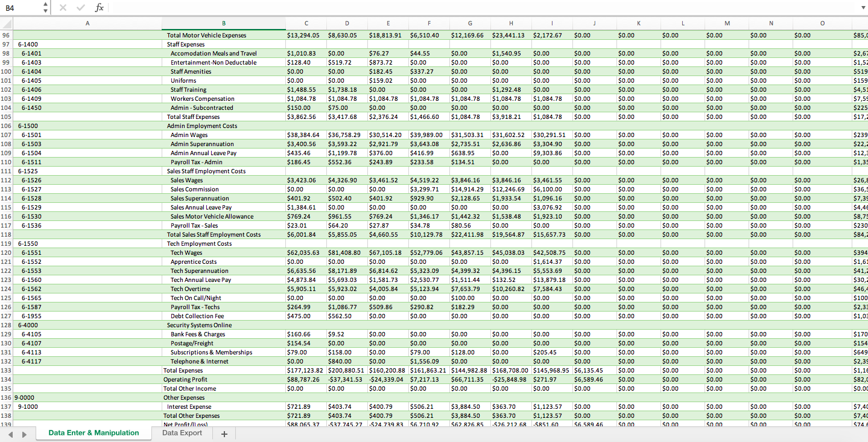Click the 'Subscriptions & Memberships' label cell

(224, 353)
